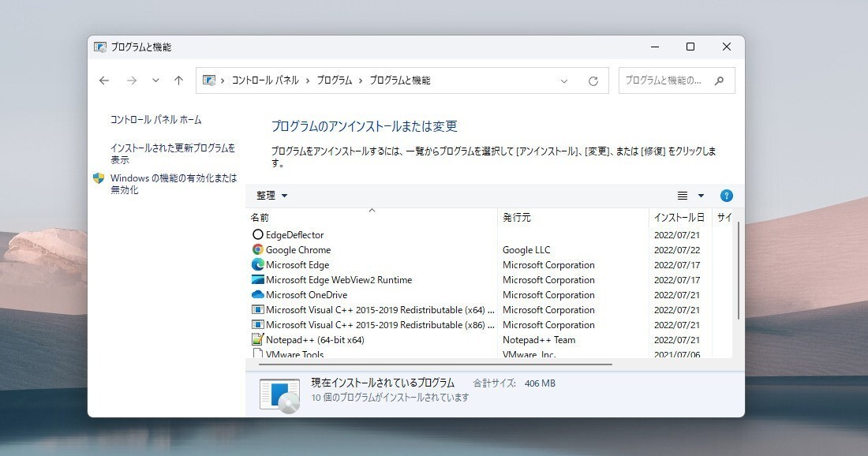This screenshot has width=868, height=456.
Task: Click the installed programs disc icon in details pane
Action: (280, 395)
